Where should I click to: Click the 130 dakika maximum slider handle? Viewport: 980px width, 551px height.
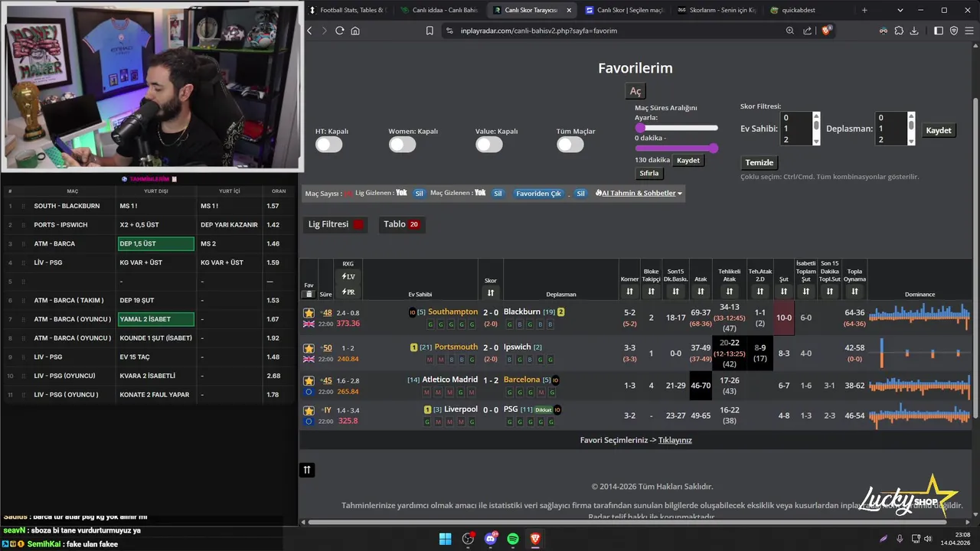tap(714, 148)
